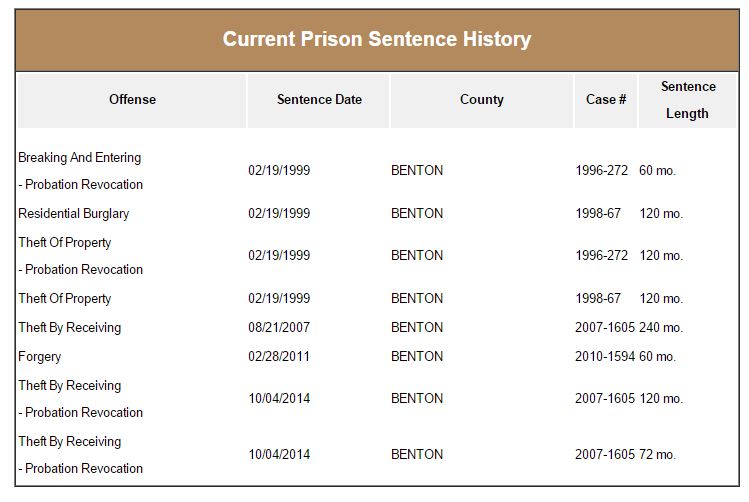Click the 08/21/2007 sentence date
Viewport: 749px width, 502px height.
(x=279, y=328)
